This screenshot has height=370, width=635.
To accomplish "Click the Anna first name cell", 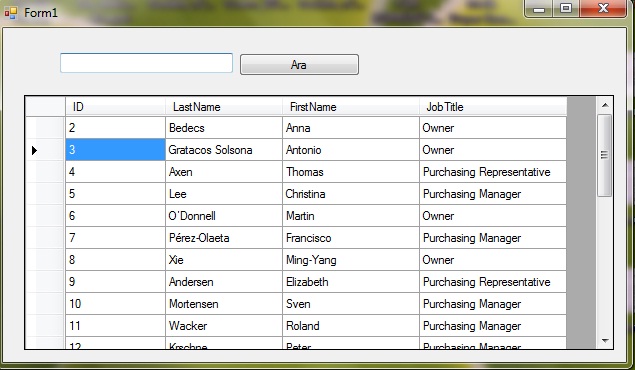I will [x=351, y=128].
